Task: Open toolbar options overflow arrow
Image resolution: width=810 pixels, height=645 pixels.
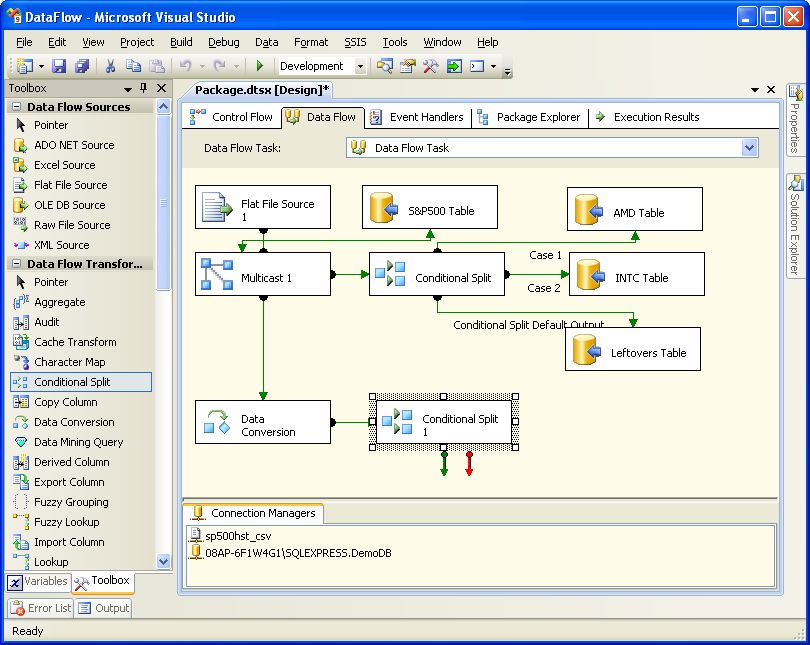Action: click(508, 72)
